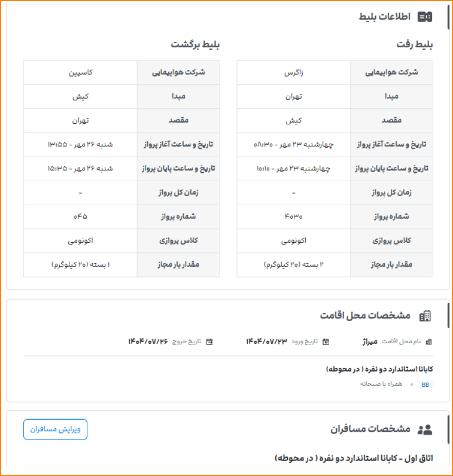453x476 pixels.
Task: Click the check-in date ۱۴۰۴/۰۷/۲۳
Action: pyautogui.click(x=266, y=341)
